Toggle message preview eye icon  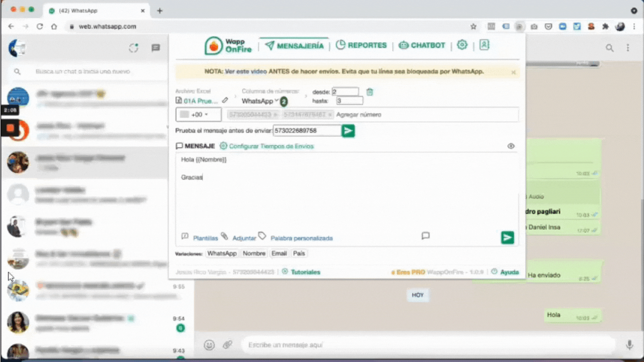(x=511, y=146)
